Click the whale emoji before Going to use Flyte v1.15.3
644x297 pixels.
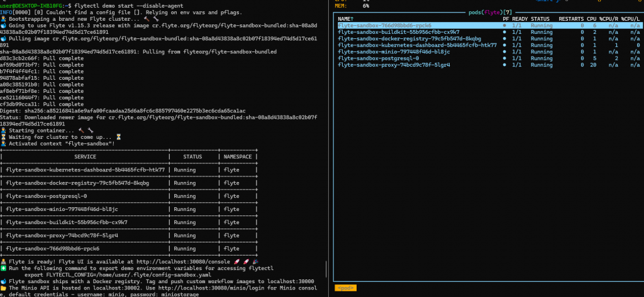point(3,26)
